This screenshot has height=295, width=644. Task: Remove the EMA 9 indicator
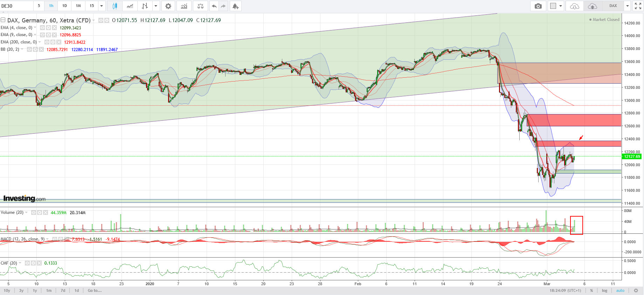coord(54,35)
